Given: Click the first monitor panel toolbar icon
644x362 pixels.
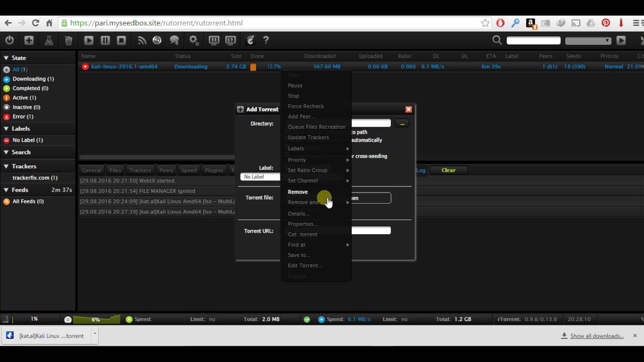Looking at the screenshot, I should (214, 40).
